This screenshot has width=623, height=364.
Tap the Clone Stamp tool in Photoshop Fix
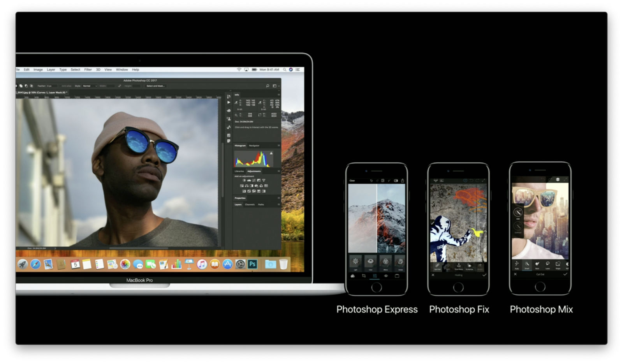(459, 266)
